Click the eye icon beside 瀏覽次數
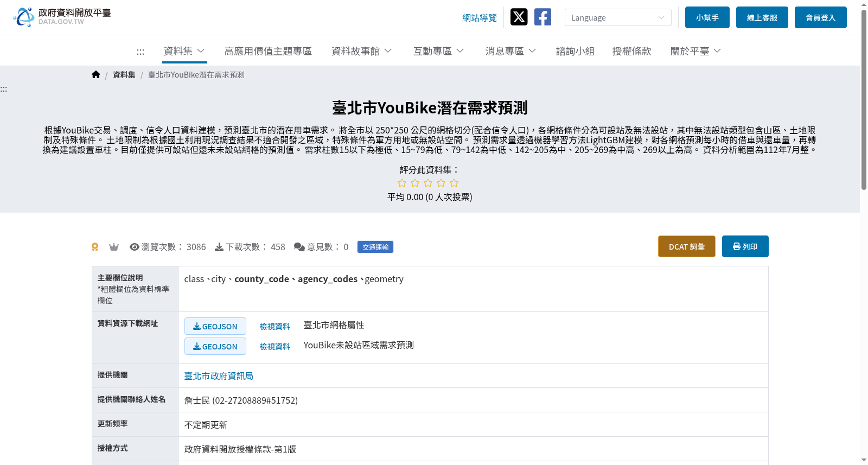 click(135, 247)
